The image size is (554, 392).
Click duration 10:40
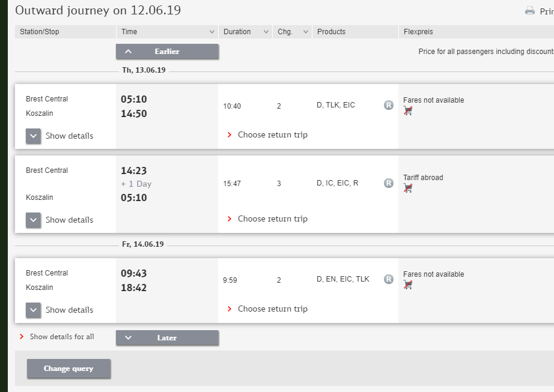pyautogui.click(x=232, y=106)
